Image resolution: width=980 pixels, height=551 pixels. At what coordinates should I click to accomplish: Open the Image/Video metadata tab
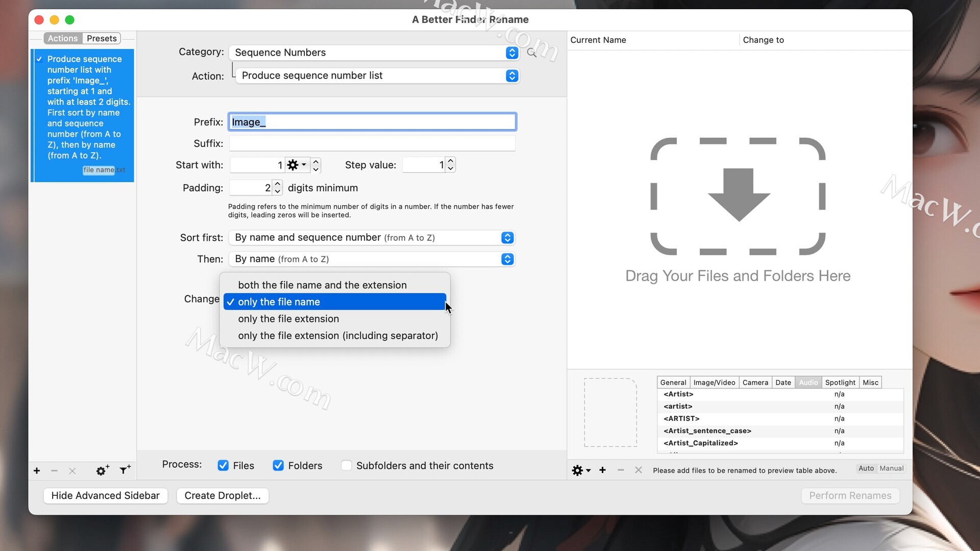pyautogui.click(x=714, y=383)
